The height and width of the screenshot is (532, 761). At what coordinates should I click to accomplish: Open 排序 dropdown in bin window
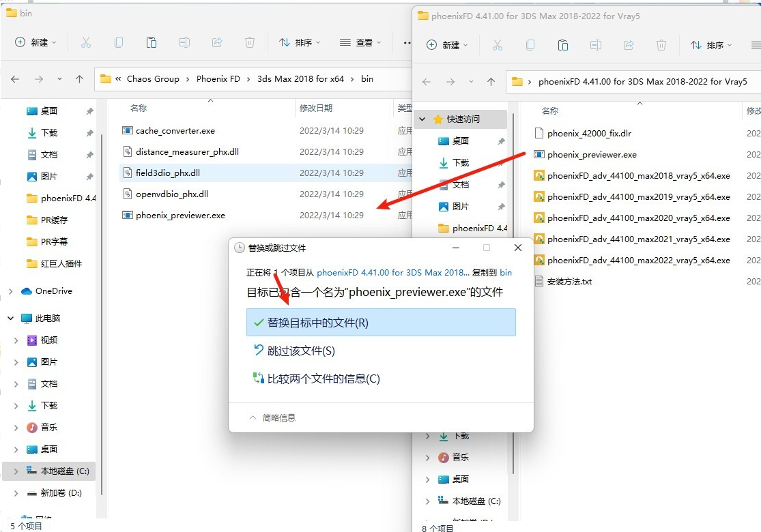click(x=300, y=43)
